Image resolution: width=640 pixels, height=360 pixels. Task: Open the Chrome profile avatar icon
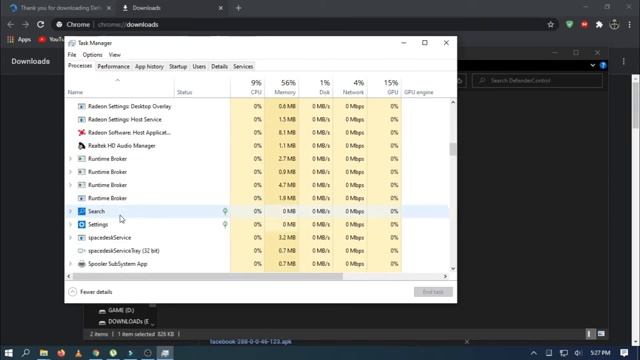[x=614, y=24]
